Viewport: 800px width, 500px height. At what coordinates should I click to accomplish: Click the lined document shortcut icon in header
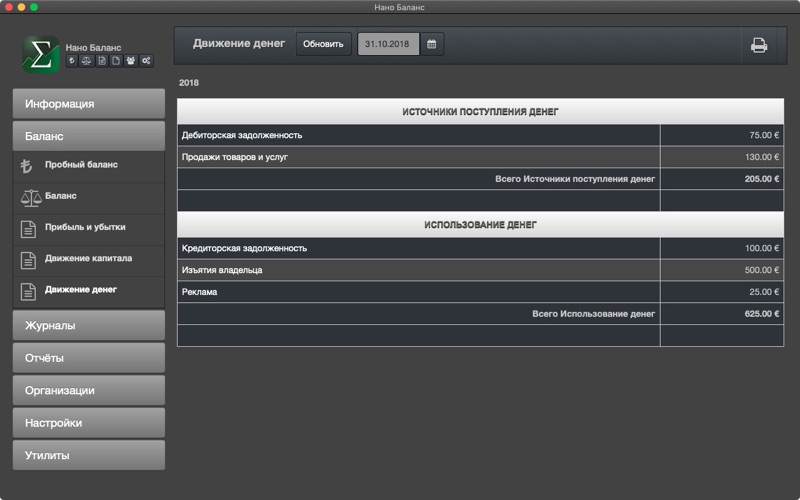102,61
